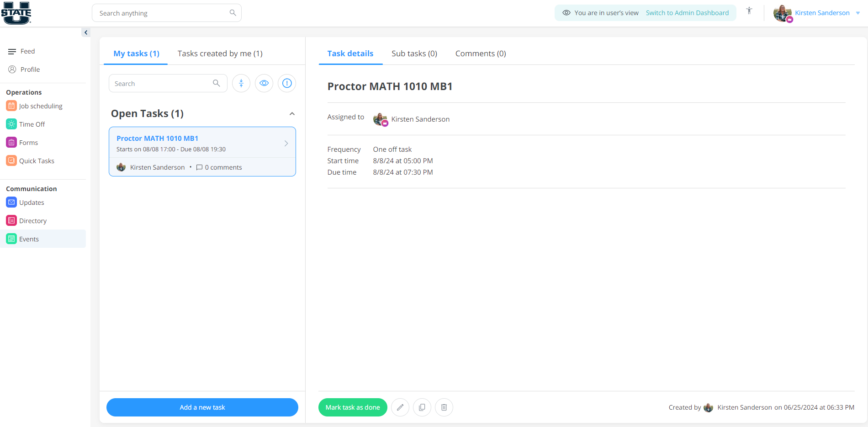Duplicate the task using the copy icon
Viewport: 868px width, 427px height.
point(422,407)
